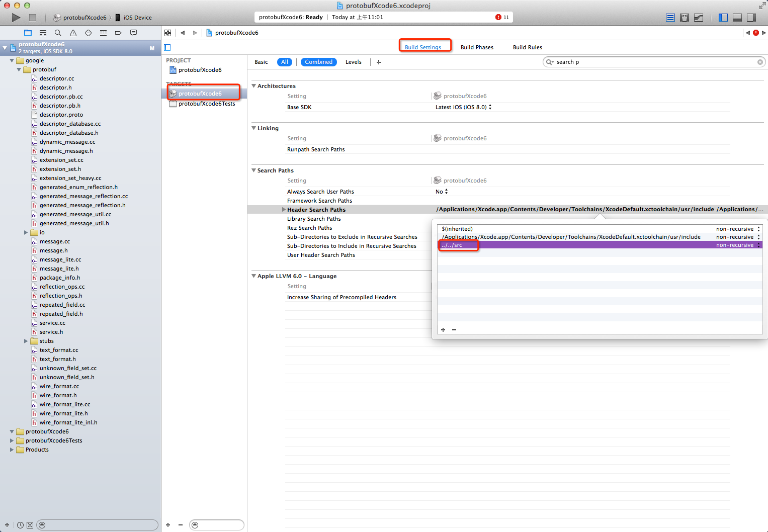Remove the selected target

click(181, 525)
